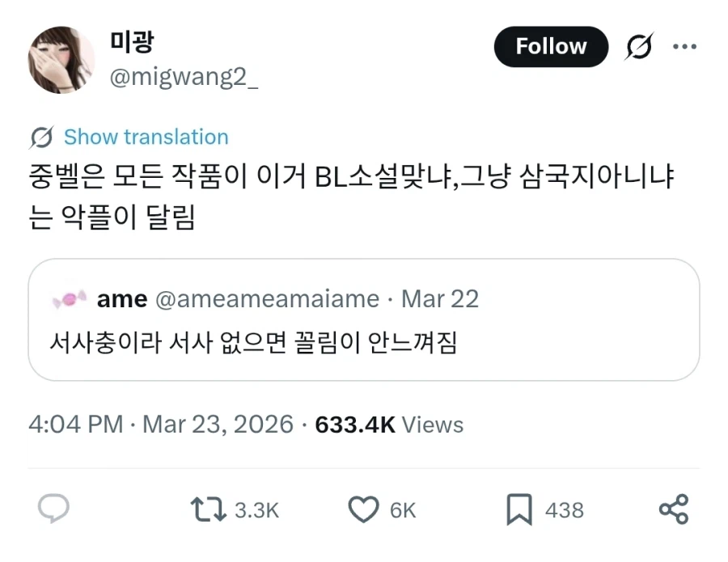Screen dimensions: 728x562
Task: Click ame's username in the quoted tweet
Action: [x=122, y=298]
